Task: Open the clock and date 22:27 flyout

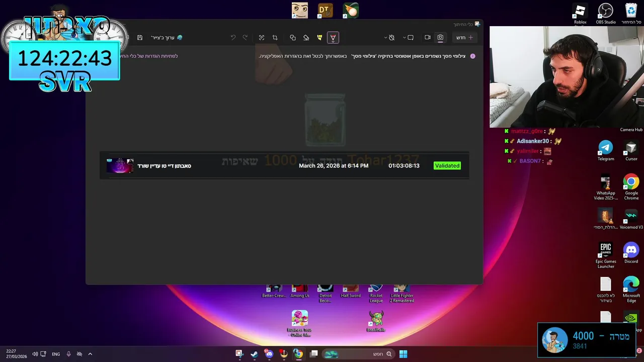Action: (16, 354)
